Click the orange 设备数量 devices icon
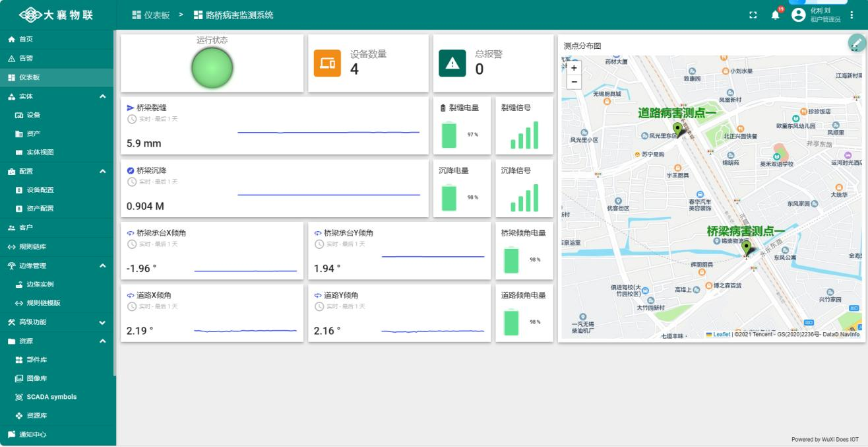Screen dimensions: 868x447 [327, 63]
